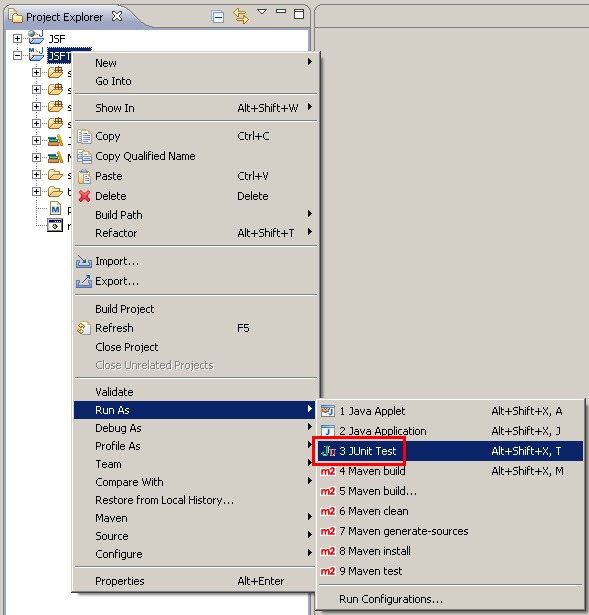Screen dimensions: 589x615
Task: Choose Validate in the context menu
Action: pos(196,392)
